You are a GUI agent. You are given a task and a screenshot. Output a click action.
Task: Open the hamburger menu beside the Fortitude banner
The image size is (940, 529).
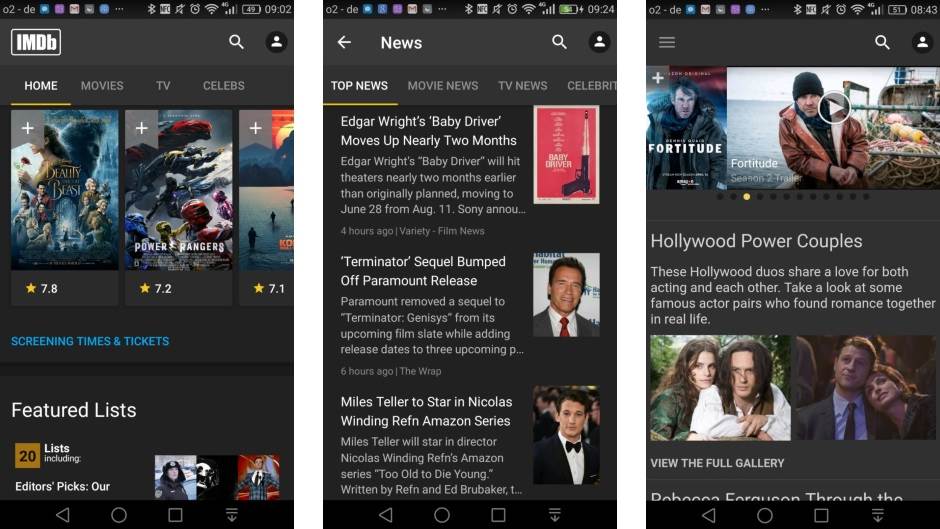point(667,42)
